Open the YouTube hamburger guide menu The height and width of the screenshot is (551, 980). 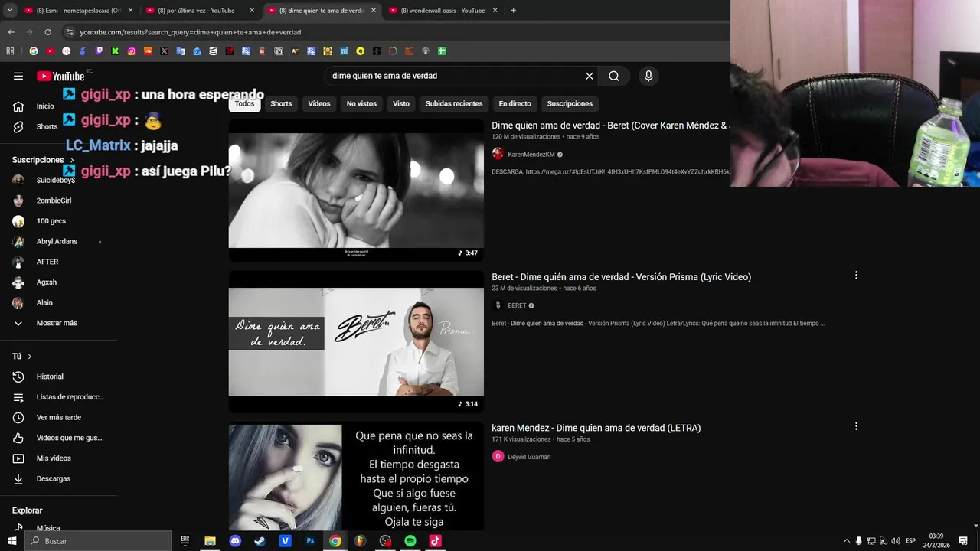(x=18, y=76)
